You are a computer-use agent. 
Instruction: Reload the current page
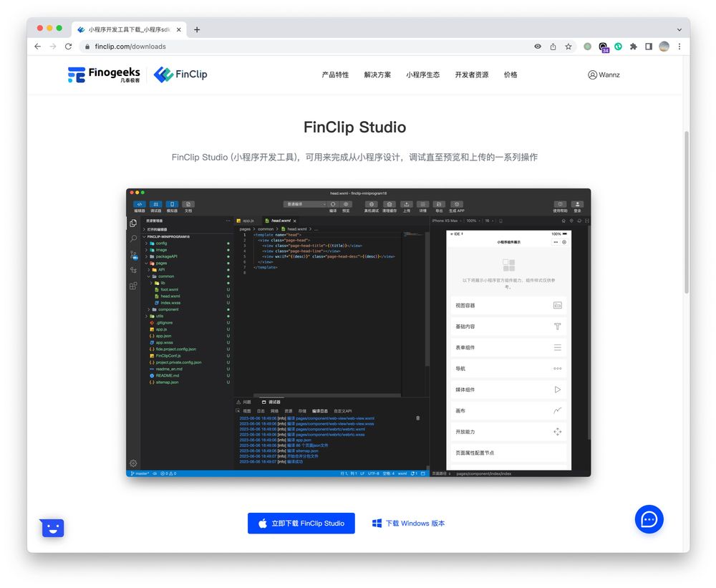click(x=68, y=47)
